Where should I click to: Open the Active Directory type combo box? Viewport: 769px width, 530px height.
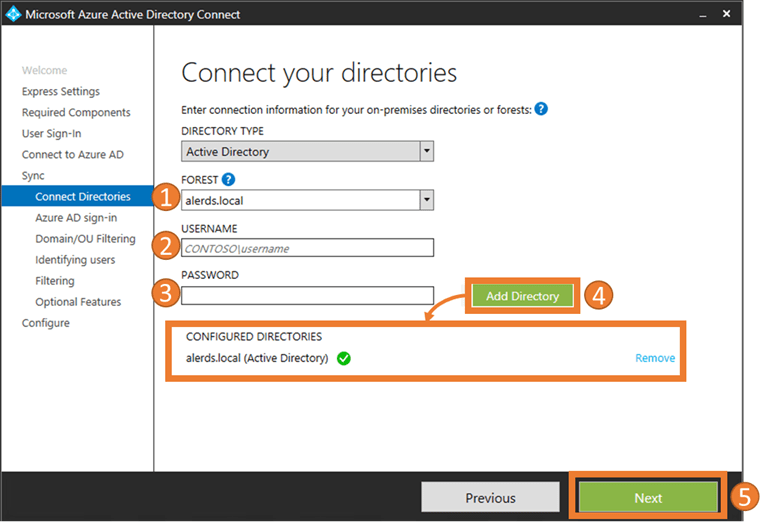pyautogui.click(x=308, y=151)
